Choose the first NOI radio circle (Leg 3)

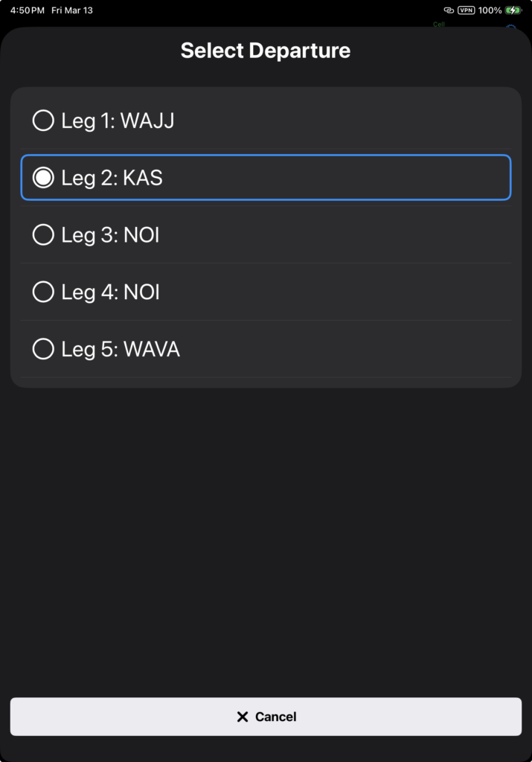click(x=43, y=235)
